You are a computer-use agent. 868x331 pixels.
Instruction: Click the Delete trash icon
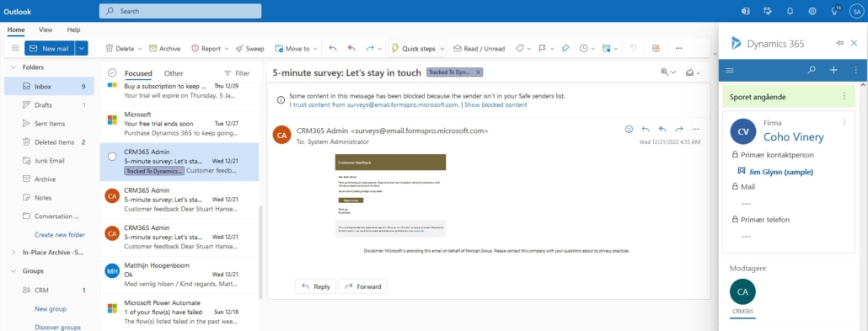110,48
